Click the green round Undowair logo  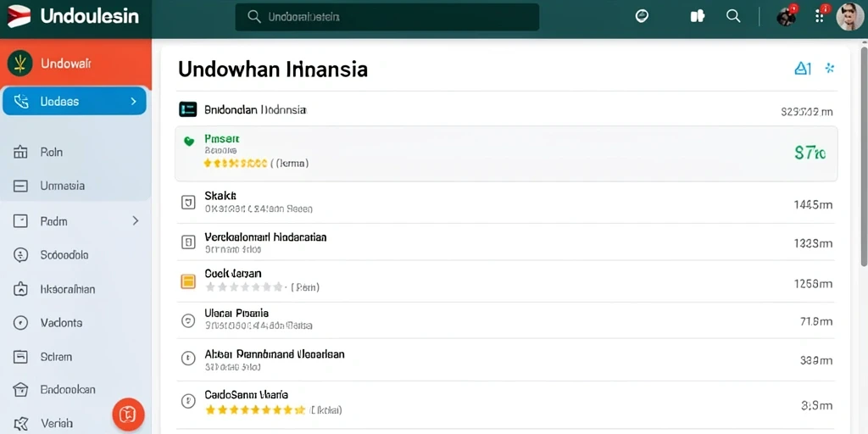[20, 63]
